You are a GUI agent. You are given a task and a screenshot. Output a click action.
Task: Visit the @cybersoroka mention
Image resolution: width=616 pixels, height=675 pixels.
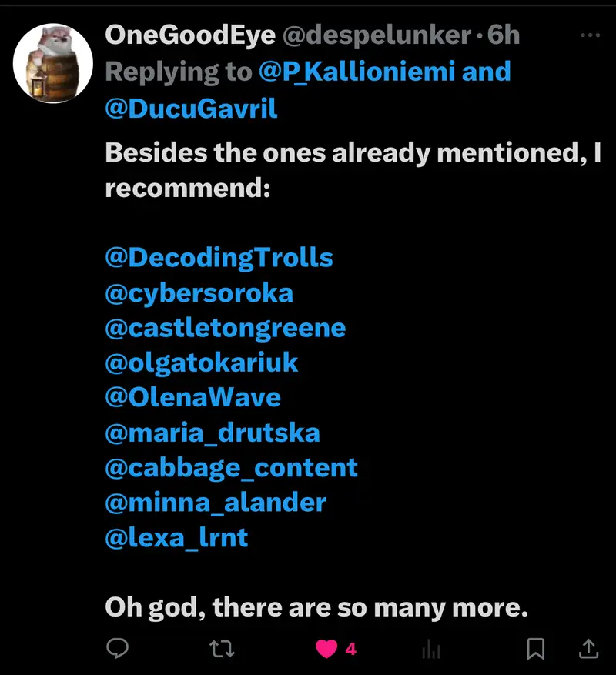(199, 292)
